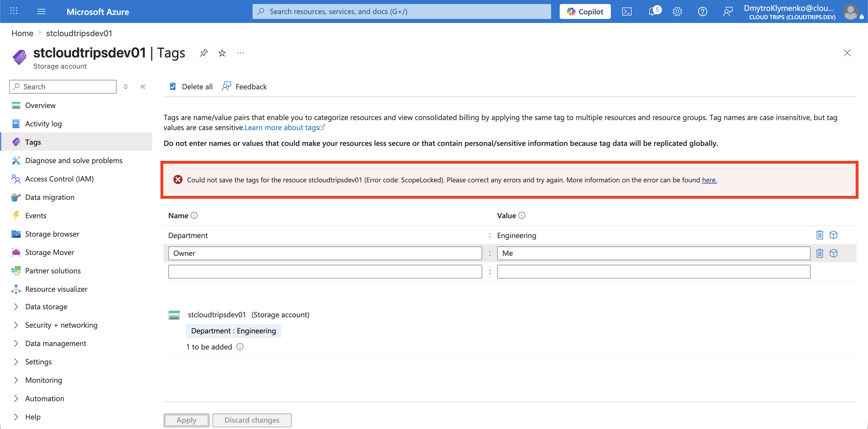Click Feedback in the Tags toolbar
The width and height of the screenshot is (868, 429).
(x=244, y=87)
